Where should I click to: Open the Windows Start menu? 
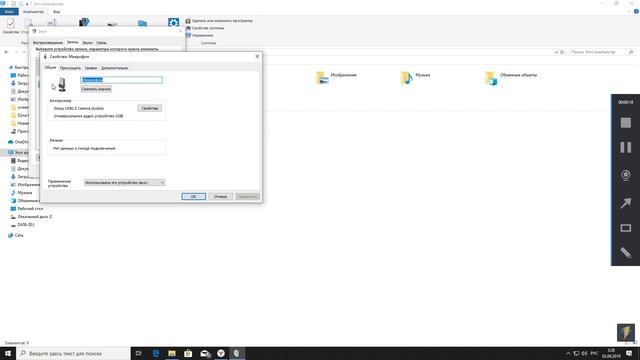click(8, 353)
